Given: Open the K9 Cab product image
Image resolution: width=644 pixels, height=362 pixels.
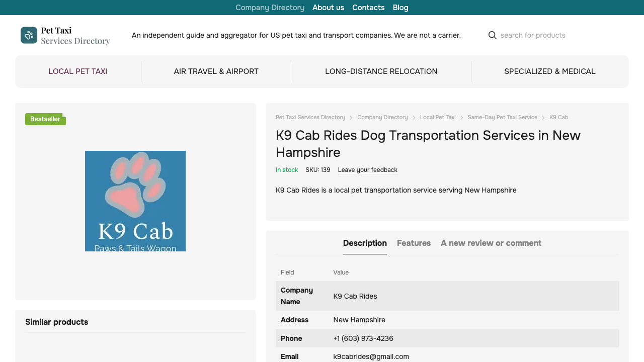Looking at the screenshot, I should coord(135,201).
